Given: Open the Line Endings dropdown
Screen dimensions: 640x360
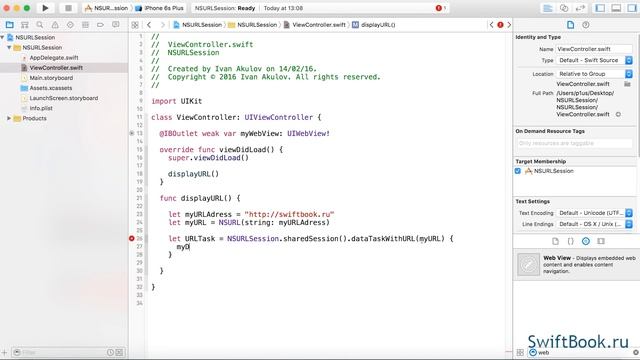Looking at the screenshot, I should 594,224.
